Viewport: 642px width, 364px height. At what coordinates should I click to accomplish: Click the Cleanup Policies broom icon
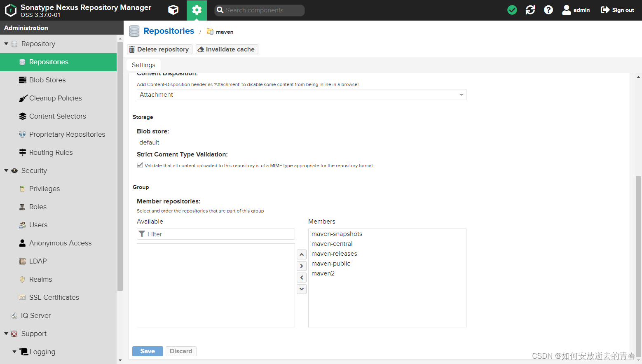tap(23, 98)
